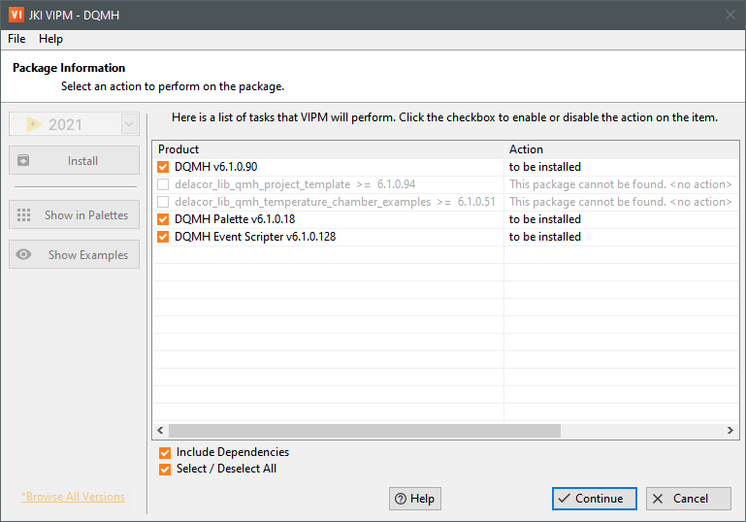The width and height of the screenshot is (746, 522).
Task: Click 'to be installed' in DQMH Palette row
Action: (x=545, y=219)
